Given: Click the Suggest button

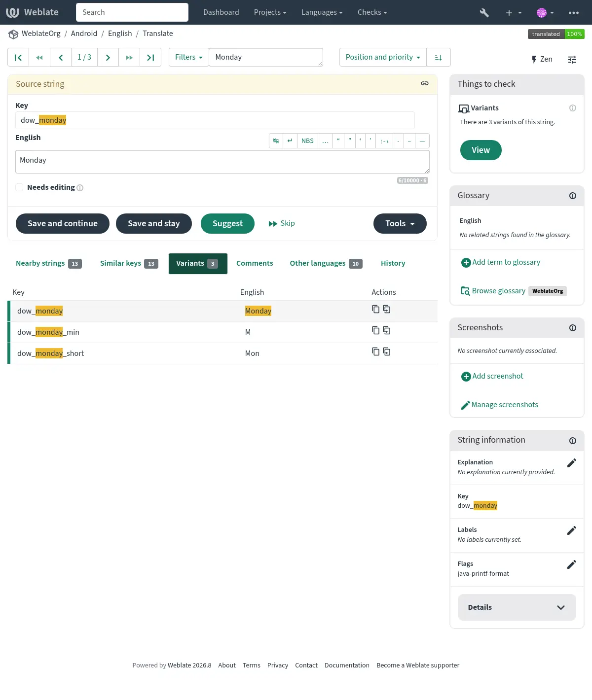Looking at the screenshot, I should [227, 223].
